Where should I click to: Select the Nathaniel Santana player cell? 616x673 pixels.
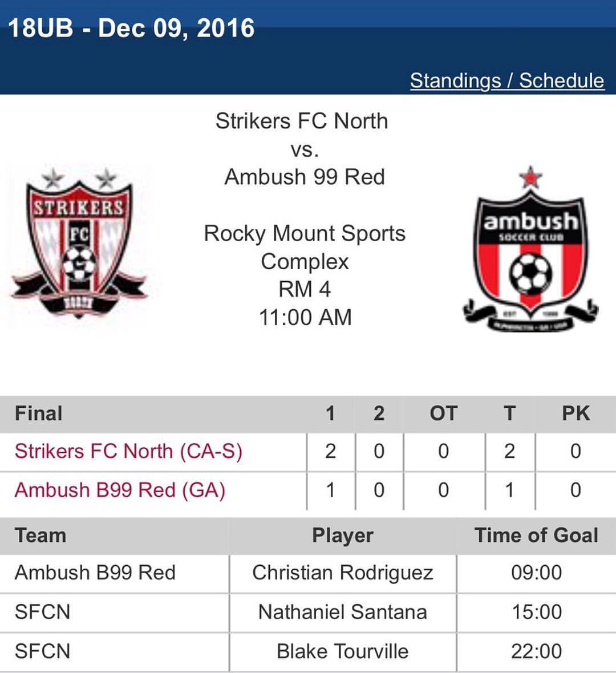coord(343,613)
